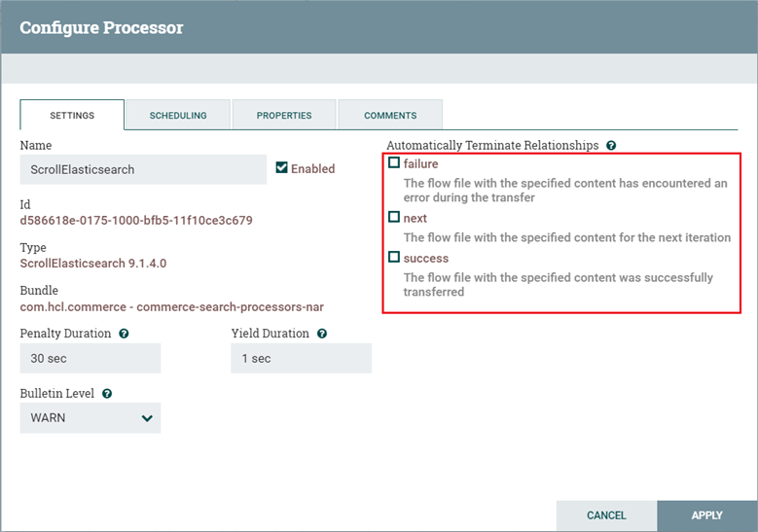
Task: Click help icon beside Bulletin Level
Action: tap(107, 394)
